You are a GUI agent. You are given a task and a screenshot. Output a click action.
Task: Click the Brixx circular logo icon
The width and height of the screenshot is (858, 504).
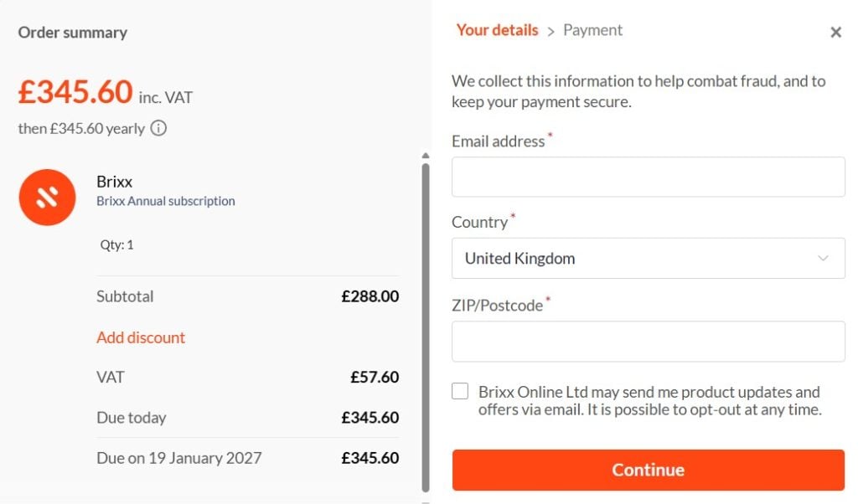coord(47,197)
